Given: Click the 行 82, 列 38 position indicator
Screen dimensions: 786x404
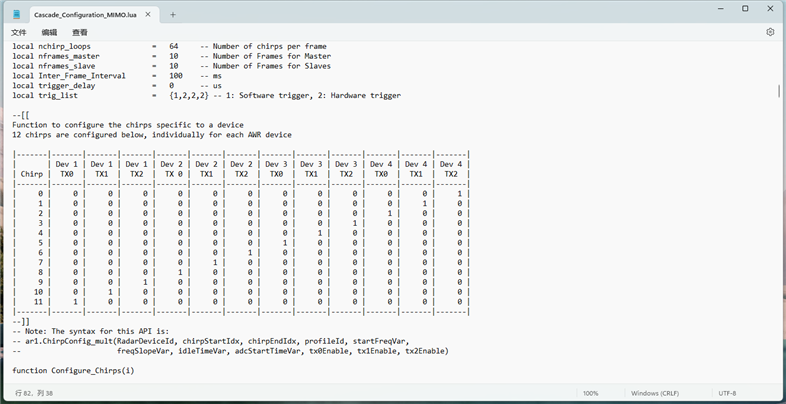Looking at the screenshot, I should point(34,393).
